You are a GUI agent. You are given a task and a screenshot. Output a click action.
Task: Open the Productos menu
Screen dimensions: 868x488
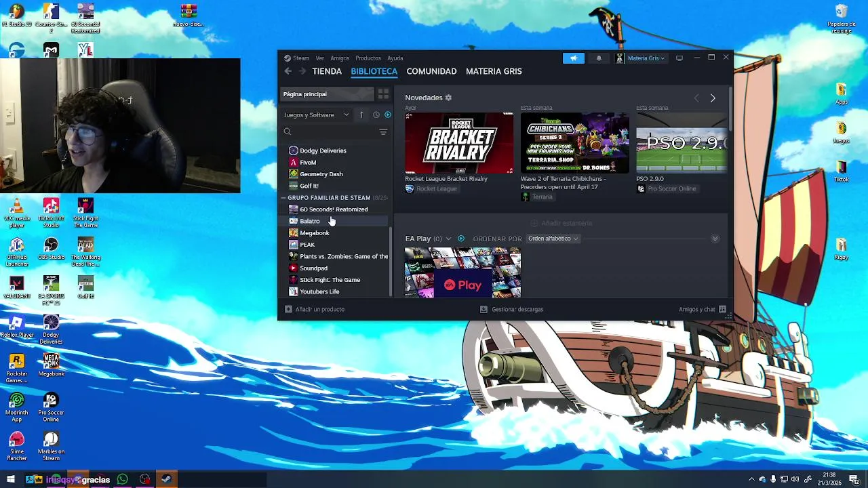[x=368, y=58]
